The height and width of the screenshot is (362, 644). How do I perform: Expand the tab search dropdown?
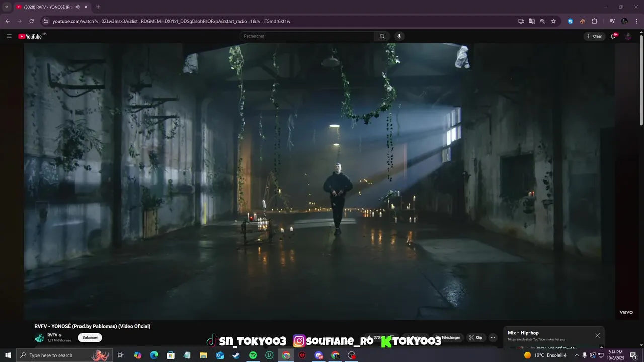click(x=7, y=7)
